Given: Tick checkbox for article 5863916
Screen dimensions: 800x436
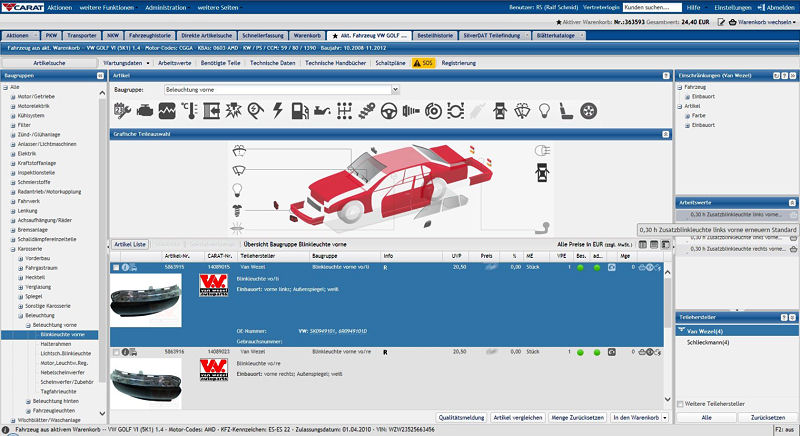Looking at the screenshot, I should click(116, 352).
